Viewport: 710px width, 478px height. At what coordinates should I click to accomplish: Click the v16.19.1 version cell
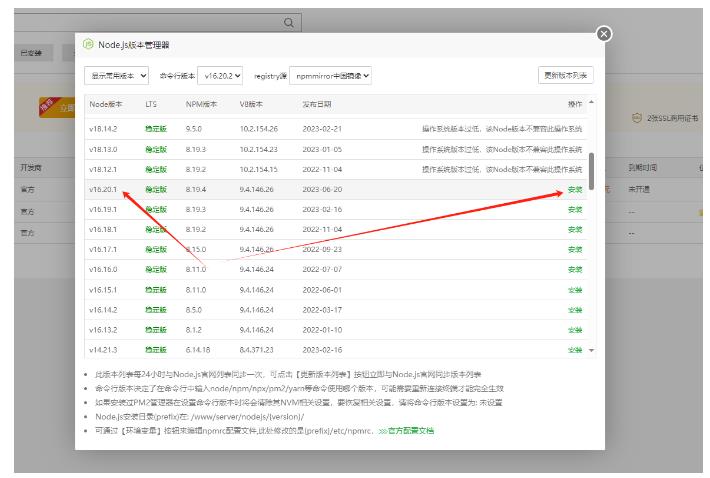pos(103,210)
